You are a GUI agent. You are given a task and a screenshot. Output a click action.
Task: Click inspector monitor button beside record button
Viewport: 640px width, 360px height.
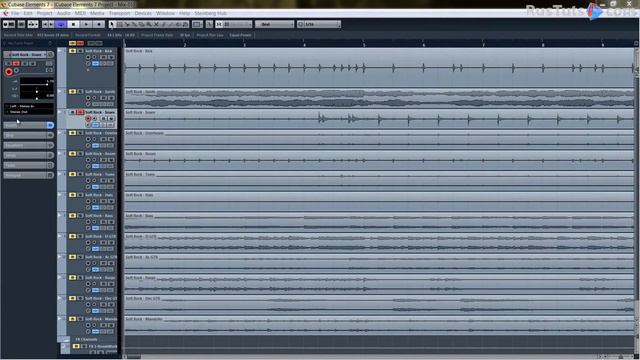coord(17,71)
